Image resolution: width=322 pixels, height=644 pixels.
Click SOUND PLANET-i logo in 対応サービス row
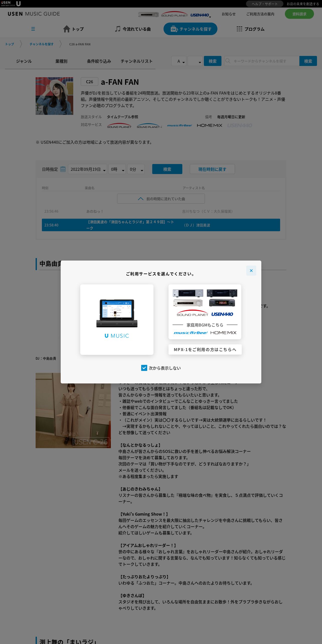coord(149,126)
